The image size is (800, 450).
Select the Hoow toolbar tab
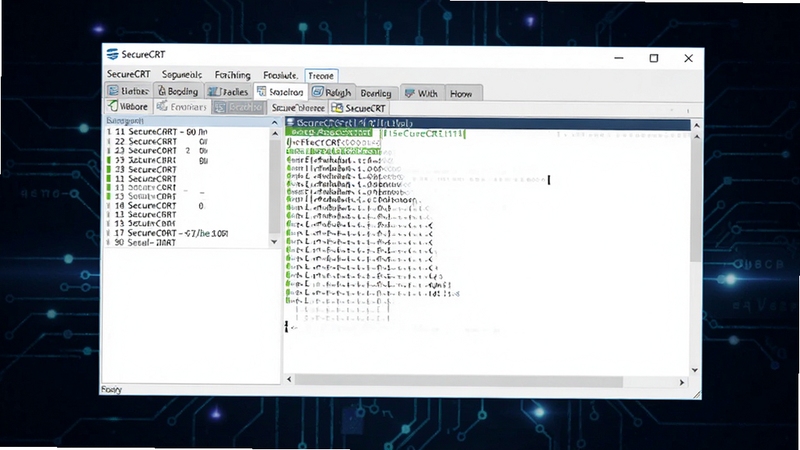click(x=463, y=93)
